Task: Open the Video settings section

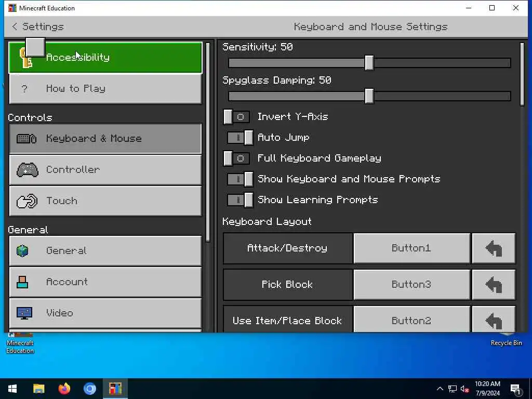Action: click(105, 313)
